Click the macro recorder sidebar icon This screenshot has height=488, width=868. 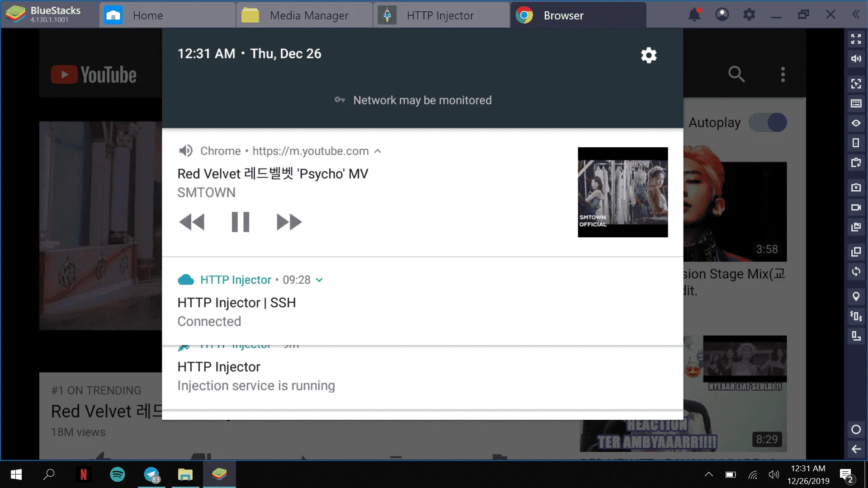(x=856, y=336)
